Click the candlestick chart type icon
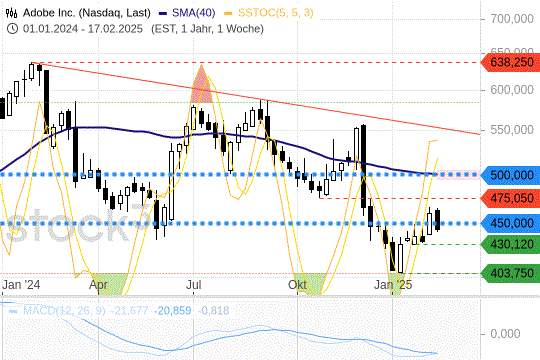This screenshot has height=360, width=540. tap(11, 13)
